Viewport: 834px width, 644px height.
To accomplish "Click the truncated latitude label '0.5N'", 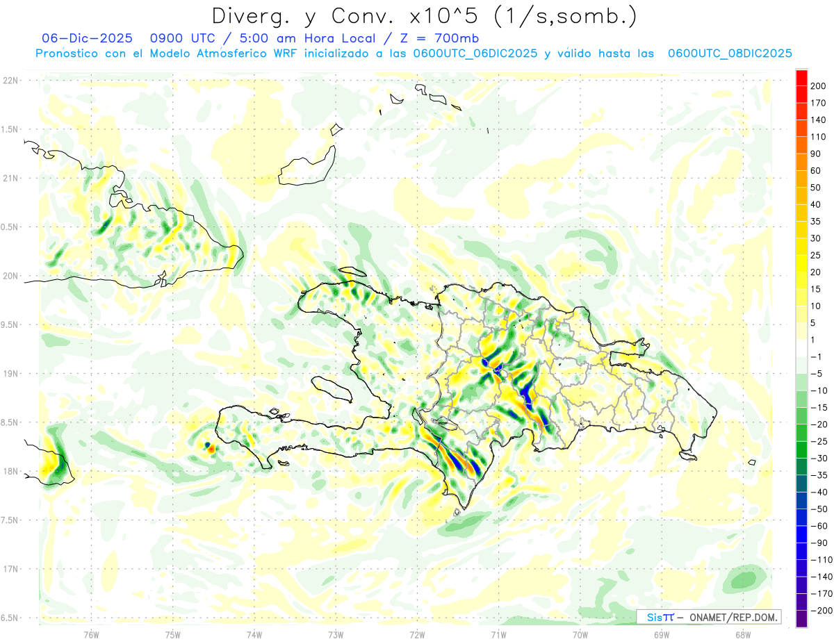I will [9, 227].
